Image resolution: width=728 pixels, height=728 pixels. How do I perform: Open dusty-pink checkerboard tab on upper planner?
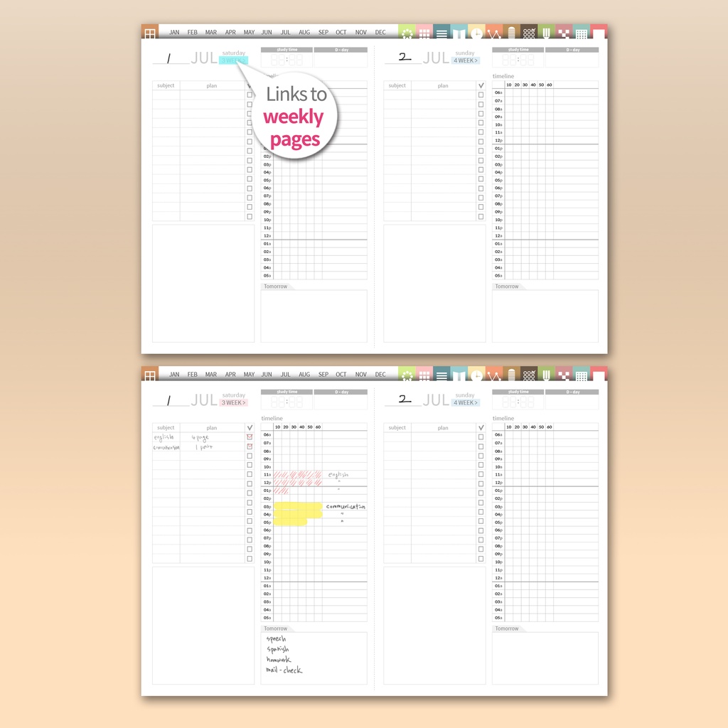[x=564, y=32]
